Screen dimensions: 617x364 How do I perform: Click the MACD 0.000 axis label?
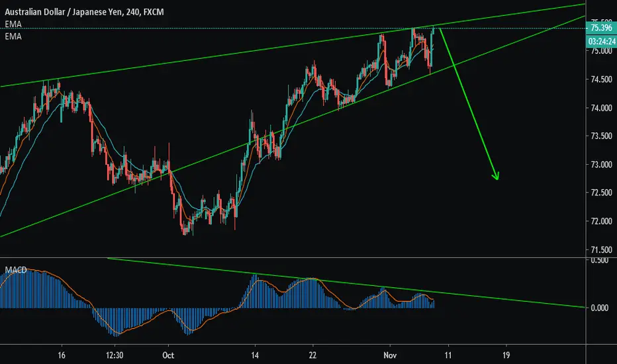pos(600,308)
